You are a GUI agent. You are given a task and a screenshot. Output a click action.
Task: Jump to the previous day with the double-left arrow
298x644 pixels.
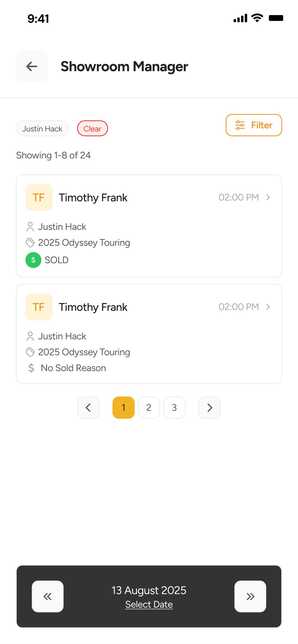48,596
